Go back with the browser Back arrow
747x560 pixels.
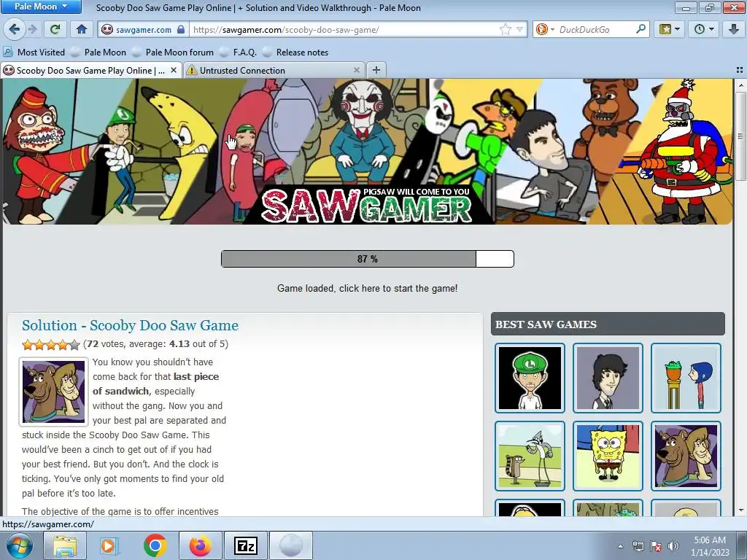point(15,29)
